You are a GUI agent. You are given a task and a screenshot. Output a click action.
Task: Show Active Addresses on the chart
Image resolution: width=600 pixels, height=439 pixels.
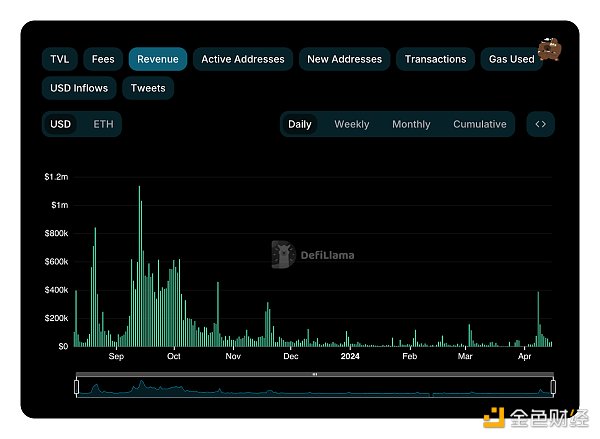pyautogui.click(x=243, y=59)
